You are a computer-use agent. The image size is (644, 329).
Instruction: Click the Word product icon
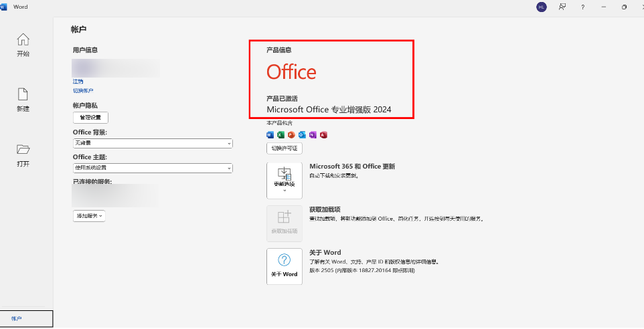point(270,134)
